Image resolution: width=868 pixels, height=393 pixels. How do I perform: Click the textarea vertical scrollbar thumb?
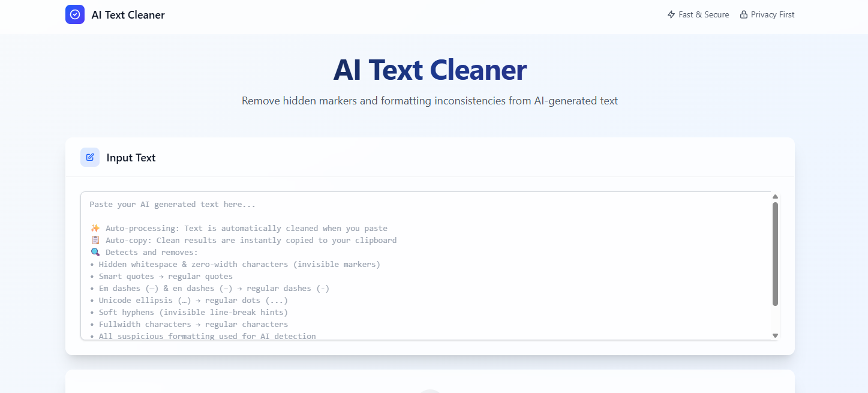tap(775, 254)
